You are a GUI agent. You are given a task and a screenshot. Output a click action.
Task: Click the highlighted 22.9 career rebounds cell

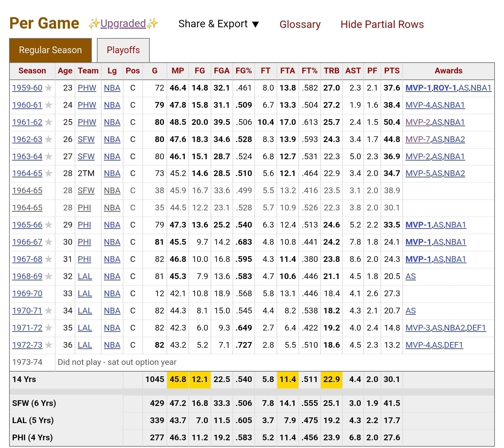(332, 380)
